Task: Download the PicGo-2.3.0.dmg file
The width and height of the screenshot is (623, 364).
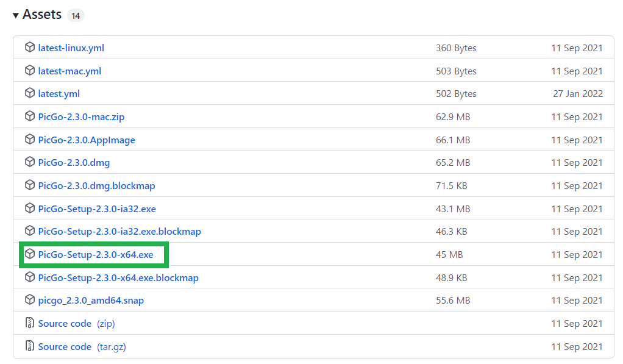Action: pyautogui.click(x=74, y=163)
